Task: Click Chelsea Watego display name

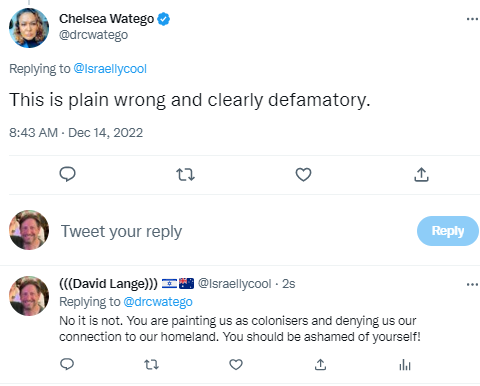Action: (107, 19)
